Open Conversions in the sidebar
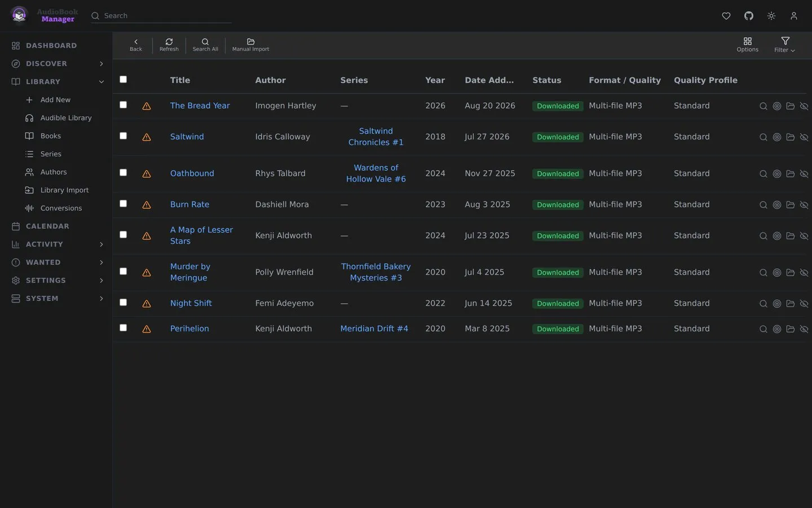This screenshot has height=508, width=812. (x=61, y=208)
